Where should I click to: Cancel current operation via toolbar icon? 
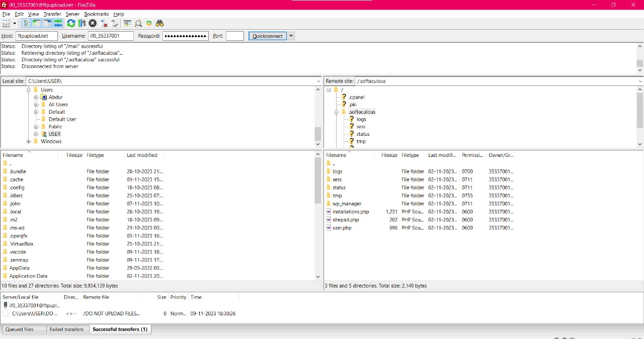pyautogui.click(x=93, y=23)
